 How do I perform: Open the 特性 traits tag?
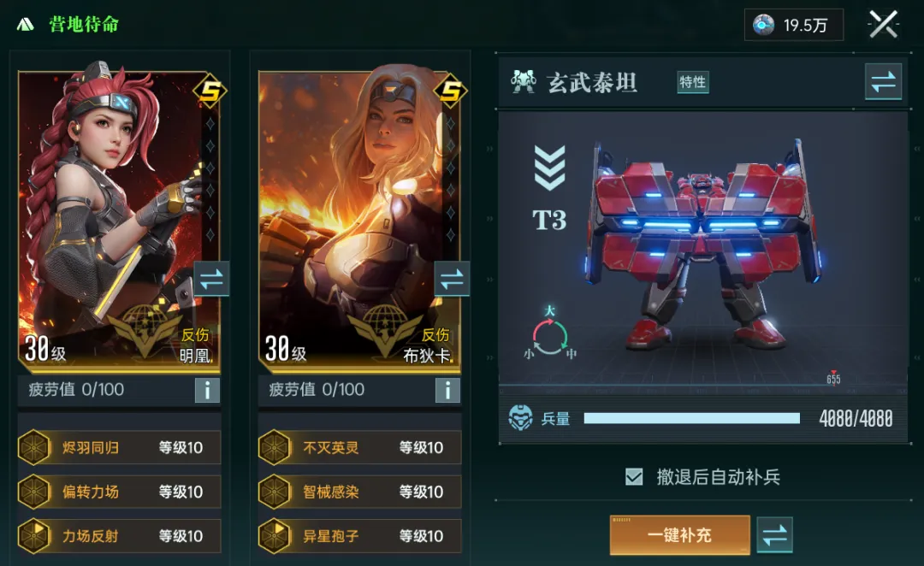click(x=692, y=82)
